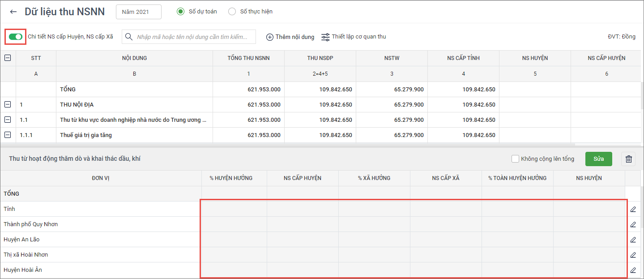Check the Không cộng lên tổng checkbox
The image size is (644, 279).
pyautogui.click(x=516, y=159)
